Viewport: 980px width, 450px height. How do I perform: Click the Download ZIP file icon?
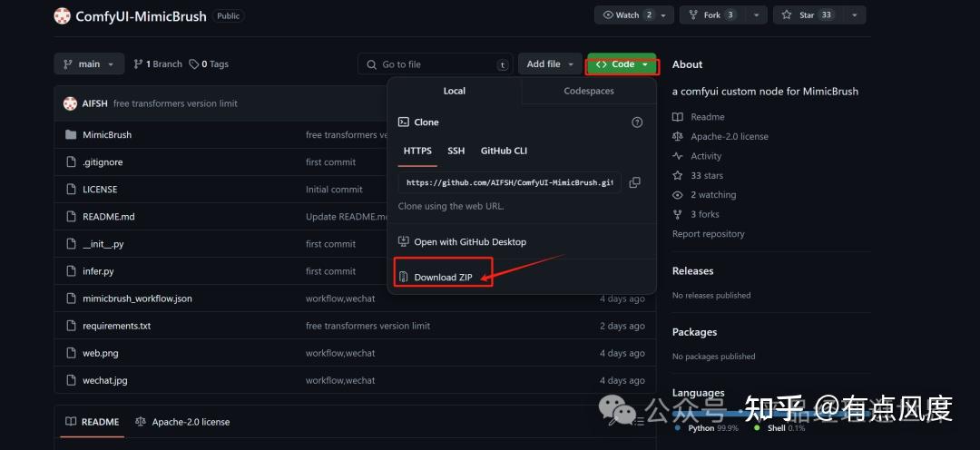(x=404, y=277)
